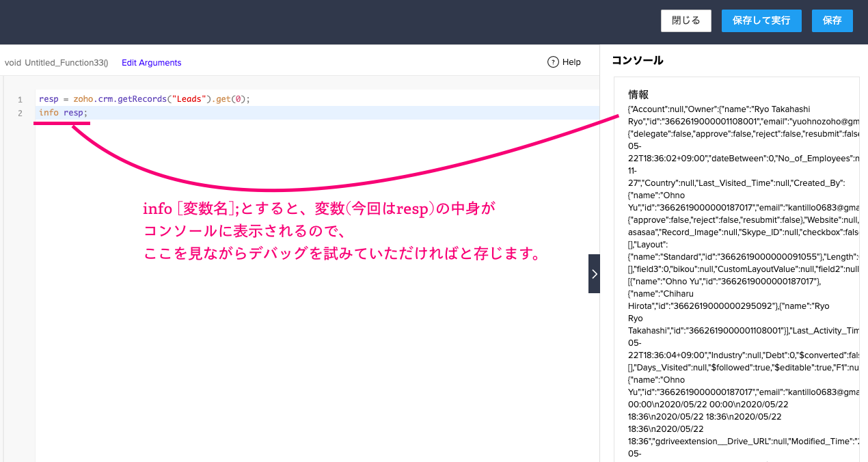
Task: Click the Help question mark icon
Action: pos(554,62)
